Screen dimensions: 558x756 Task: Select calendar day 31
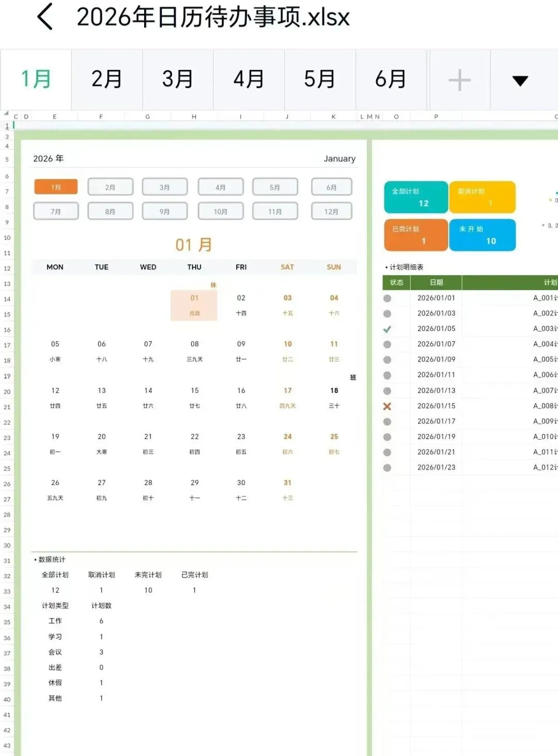288,482
